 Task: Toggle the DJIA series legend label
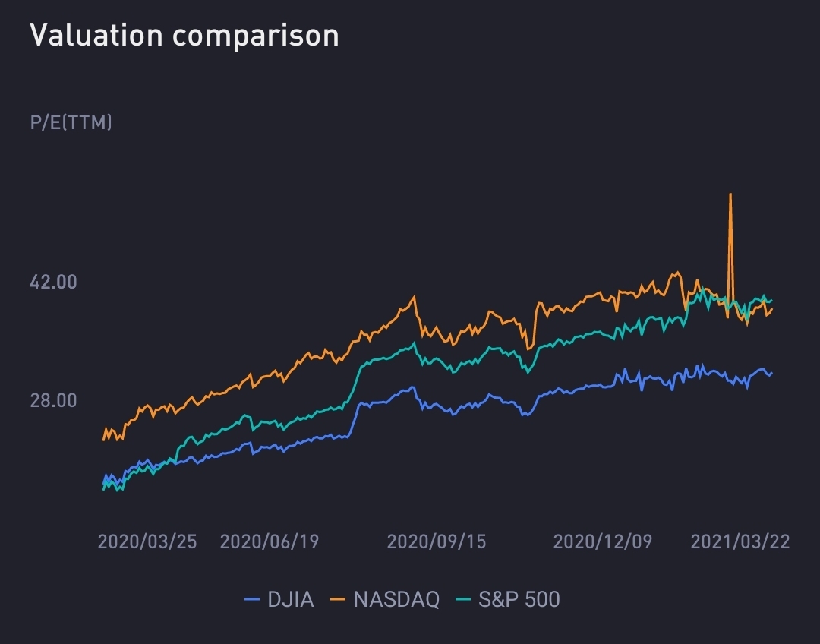pos(291,599)
